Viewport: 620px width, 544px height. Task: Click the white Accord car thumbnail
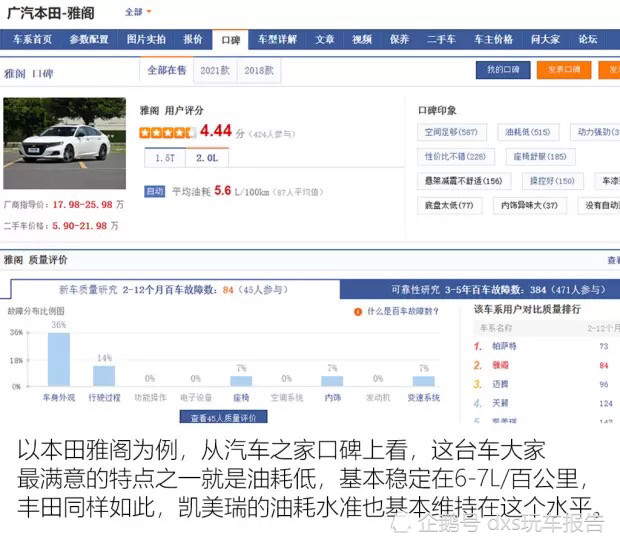coord(64,143)
